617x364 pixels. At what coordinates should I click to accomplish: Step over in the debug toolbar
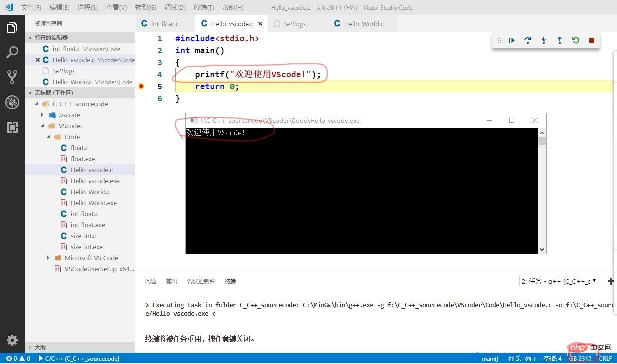[528, 40]
